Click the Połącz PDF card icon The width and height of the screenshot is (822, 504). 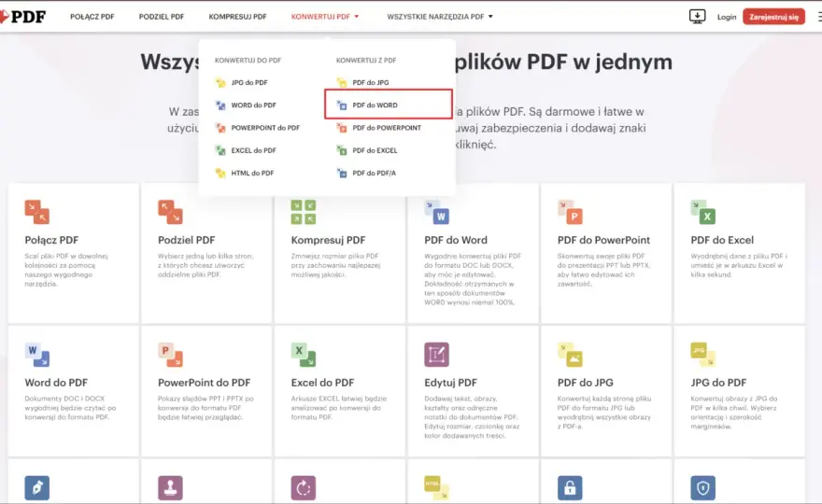[x=36, y=212]
